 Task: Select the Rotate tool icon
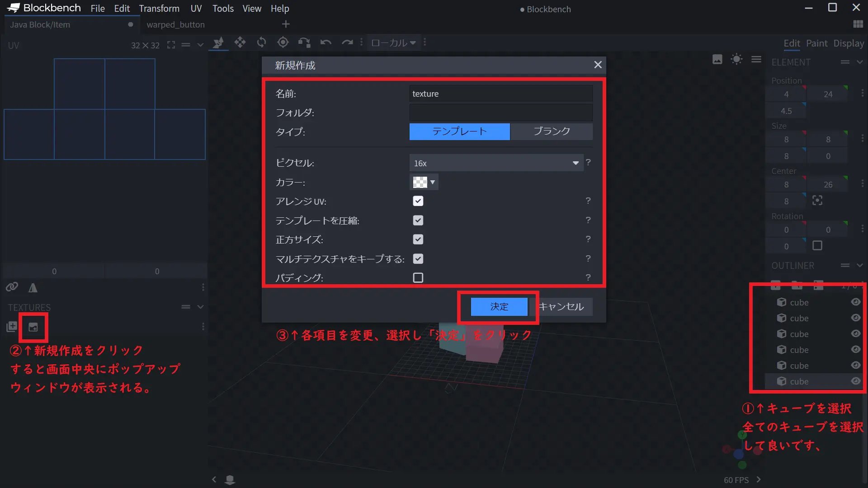point(261,42)
